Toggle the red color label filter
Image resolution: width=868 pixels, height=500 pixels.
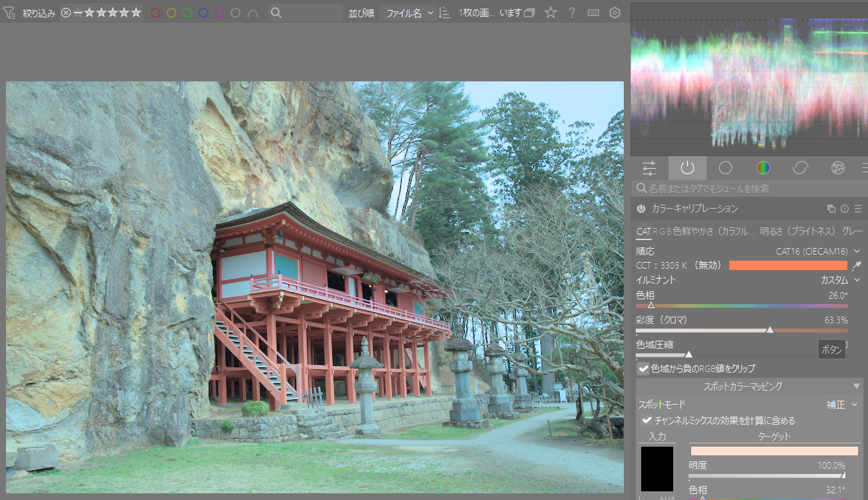coord(155,13)
